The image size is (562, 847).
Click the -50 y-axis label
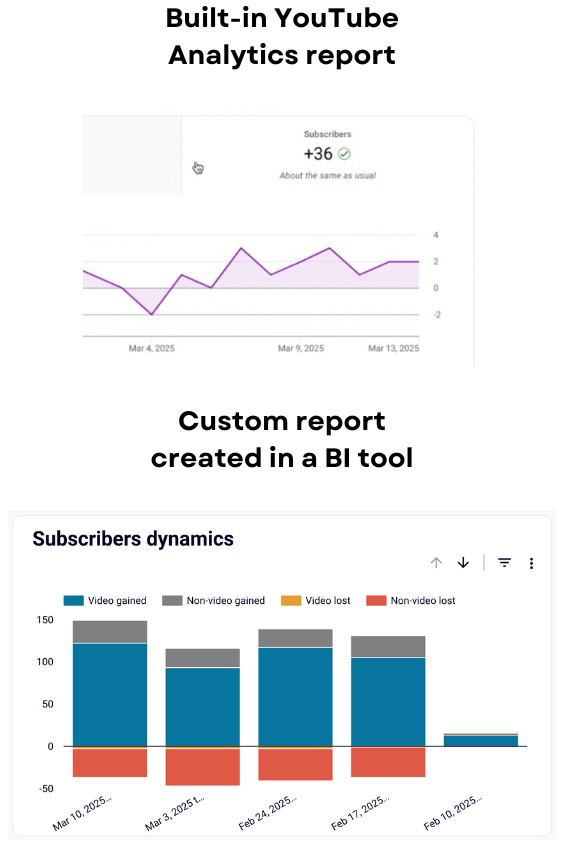coord(46,789)
